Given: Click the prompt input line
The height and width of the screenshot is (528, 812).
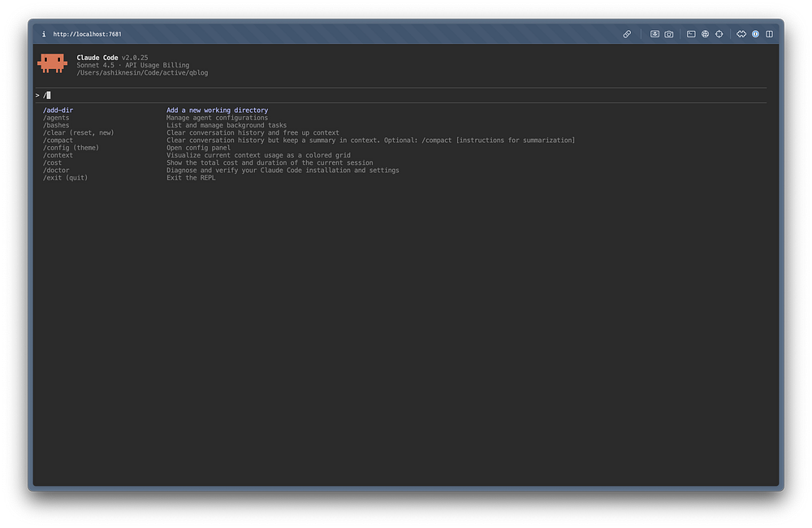Looking at the screenshot, I should pyautogui.click(x=400, y=95).
